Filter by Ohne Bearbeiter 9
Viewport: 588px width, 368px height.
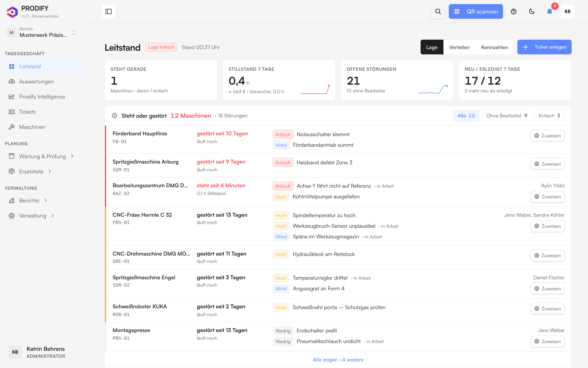click(507, 116)
